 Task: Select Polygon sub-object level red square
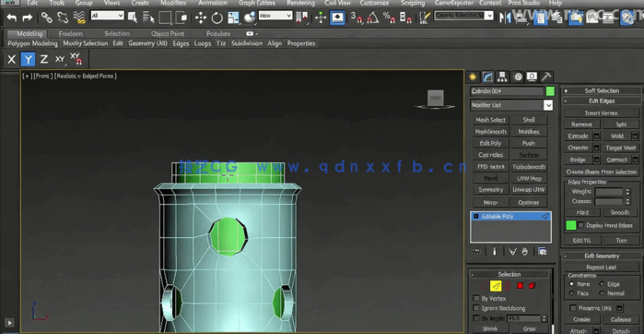(x=520, y=285)
